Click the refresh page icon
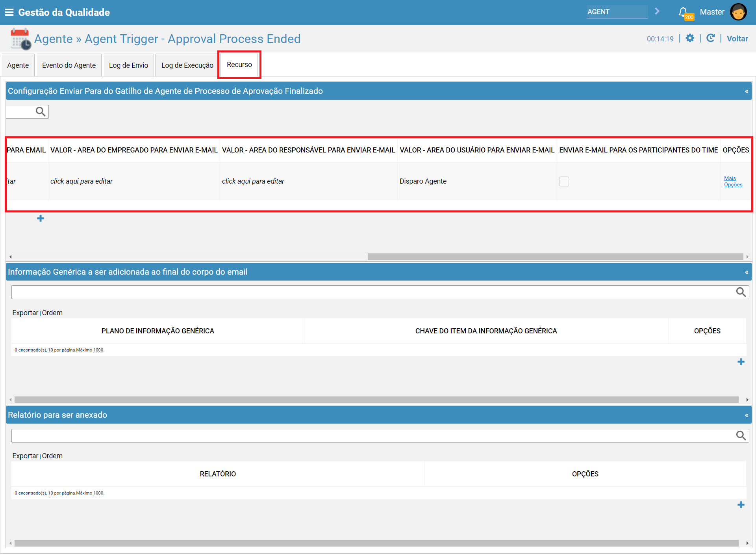This screenshot has height=556, width=756. tap(710, 38)
